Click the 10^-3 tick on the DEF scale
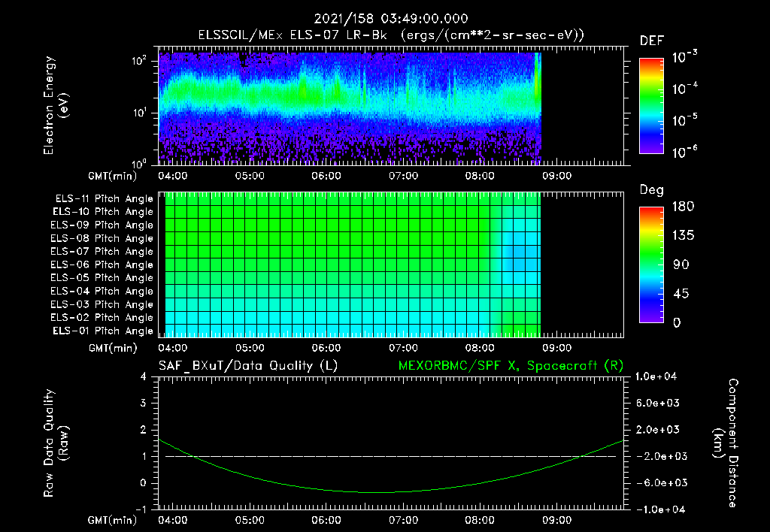This screenshot has width=770, height=532. pyautogui.click(x=684, y=57)
